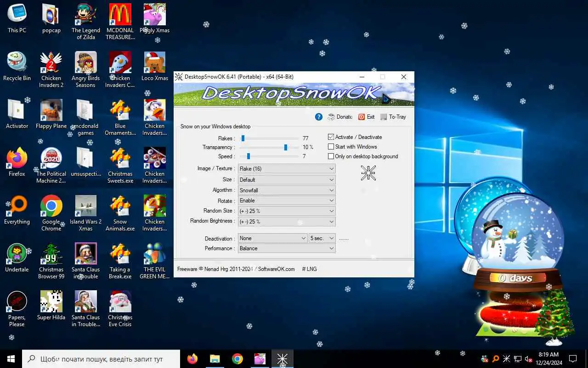
Task: Select The Political Machine 2 icon
Action: [51, 165]
